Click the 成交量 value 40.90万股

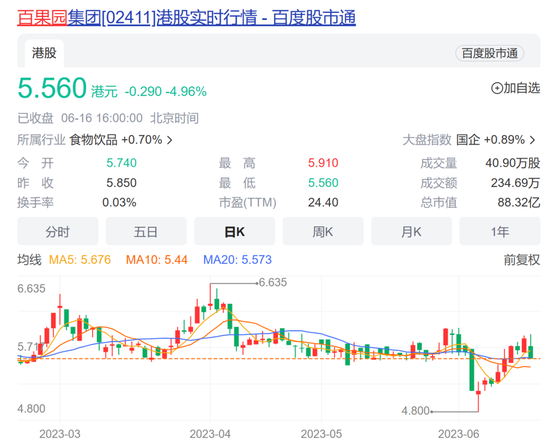coord(512,163)
